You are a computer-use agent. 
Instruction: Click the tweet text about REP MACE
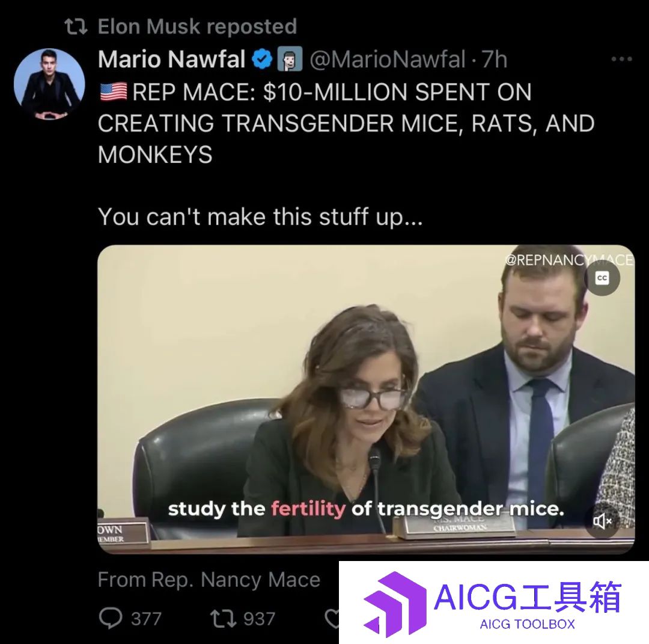click(346, 123)
